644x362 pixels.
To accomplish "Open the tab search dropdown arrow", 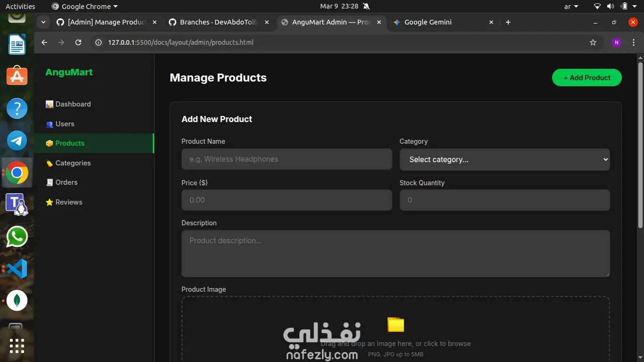I will [x=43, y=22].
